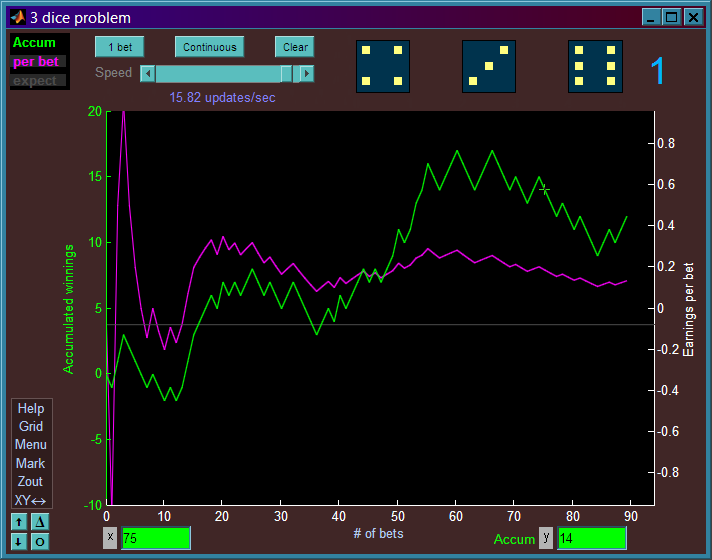Click the third die showing six

(595, 66)
